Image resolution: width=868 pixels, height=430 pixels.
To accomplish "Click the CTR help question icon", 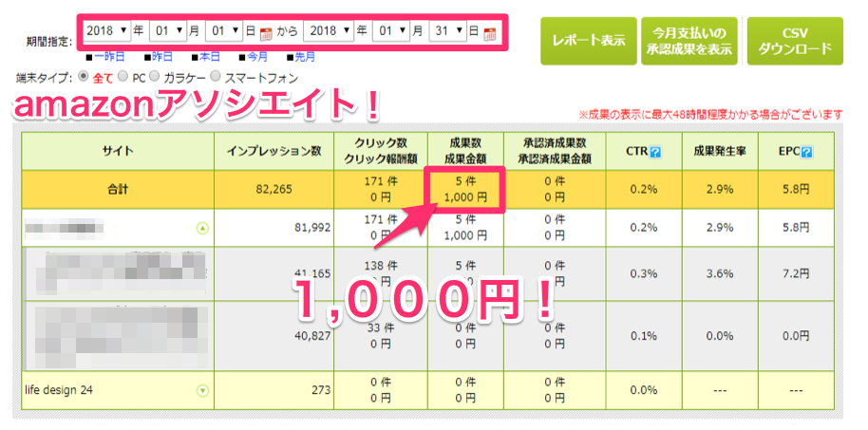I will (656, 152).
